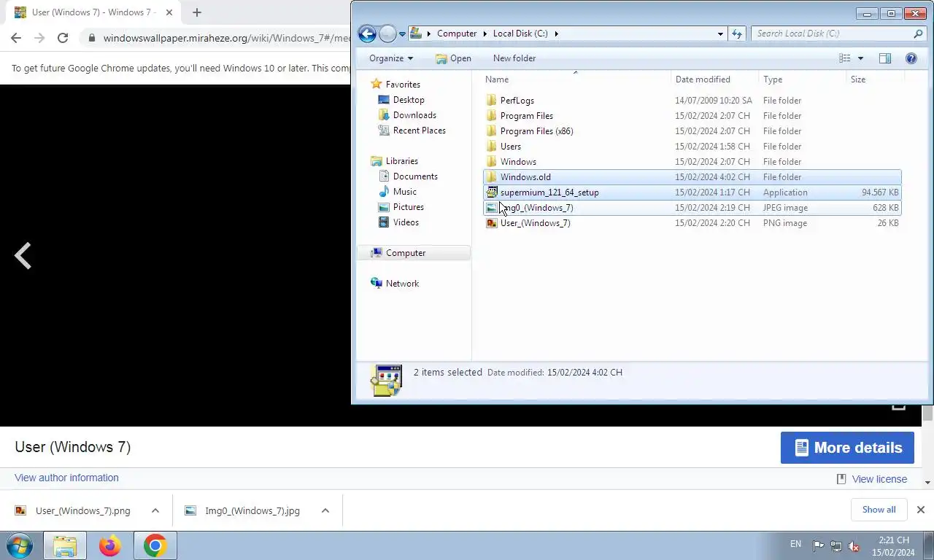
Task: Open Recent Places in Favorites
Action: point(419,131)
